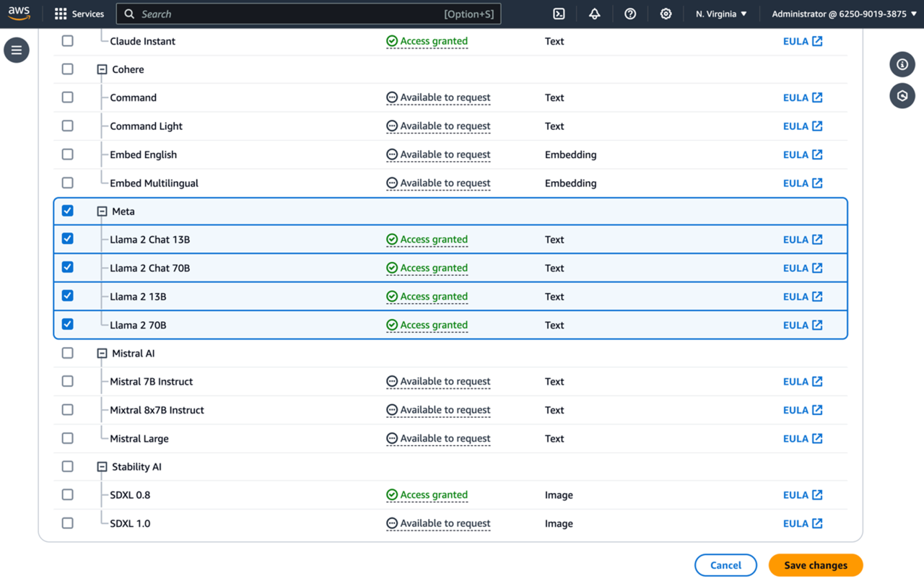The image size is (924, 581).
Task: Check the Mistral 7B Instruct checkbox
Action: [x=68, y=381]
